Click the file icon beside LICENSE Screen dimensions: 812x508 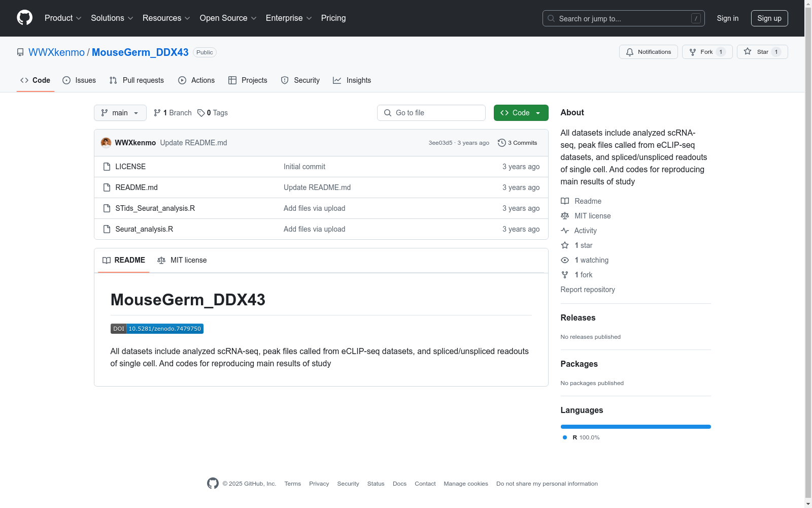(x=107, y=167)
